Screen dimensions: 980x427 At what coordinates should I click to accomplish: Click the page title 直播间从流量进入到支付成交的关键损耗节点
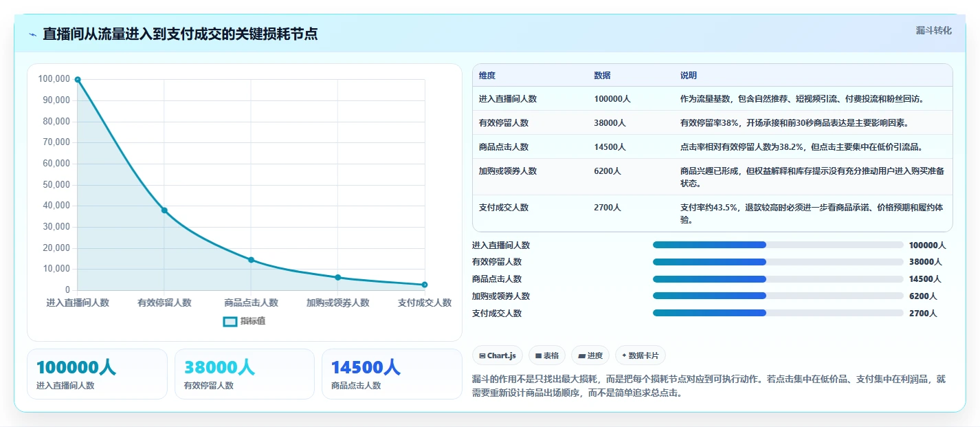click(x=180, y=34)
